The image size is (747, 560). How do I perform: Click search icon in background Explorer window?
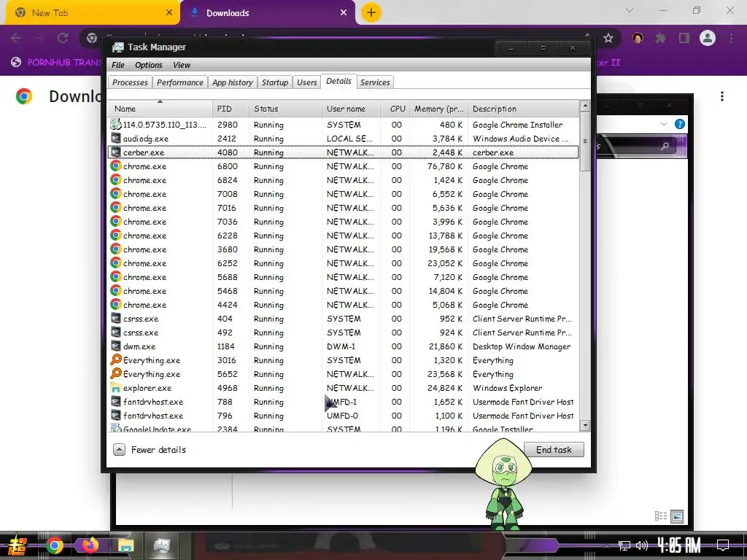665,146
